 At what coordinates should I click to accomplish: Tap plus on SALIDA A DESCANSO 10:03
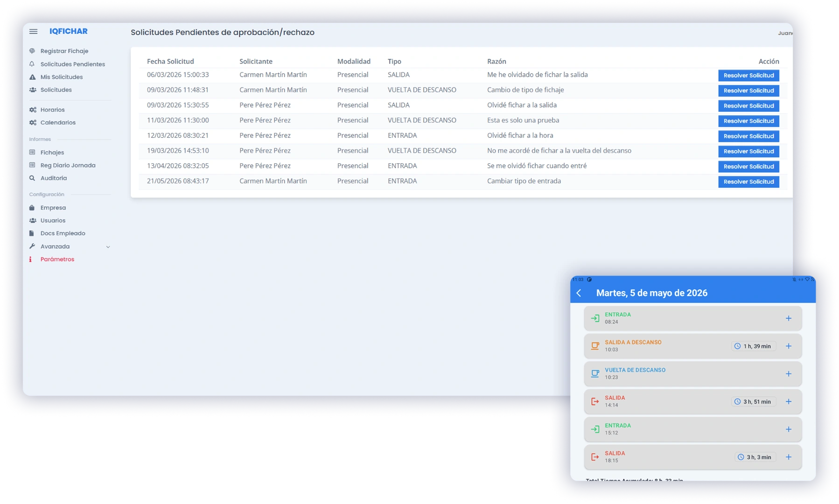click(788, 346)
